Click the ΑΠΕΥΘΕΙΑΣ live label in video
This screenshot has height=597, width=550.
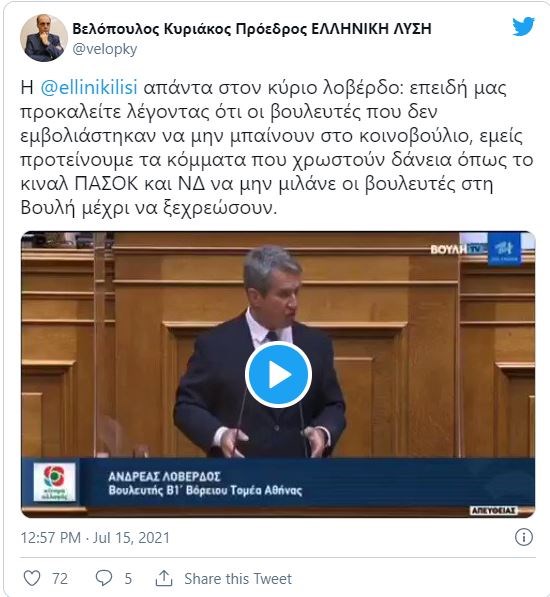(494, 511)
